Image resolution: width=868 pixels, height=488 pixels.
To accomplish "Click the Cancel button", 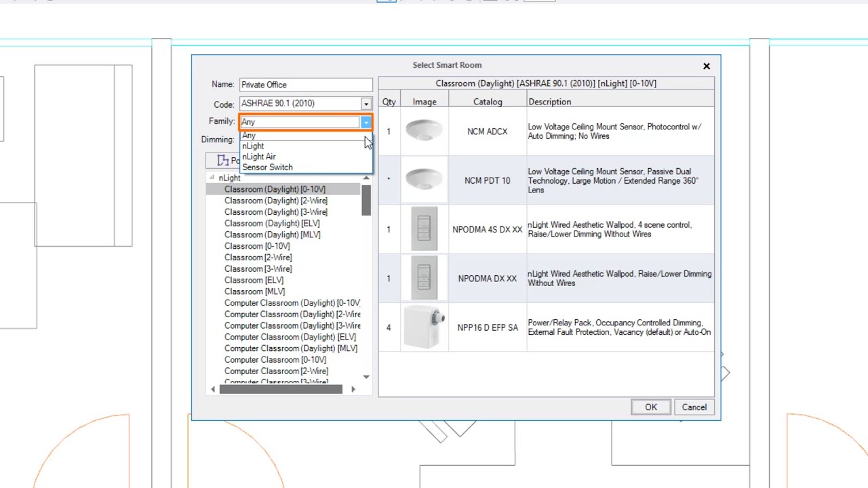I will pos(694,407).
